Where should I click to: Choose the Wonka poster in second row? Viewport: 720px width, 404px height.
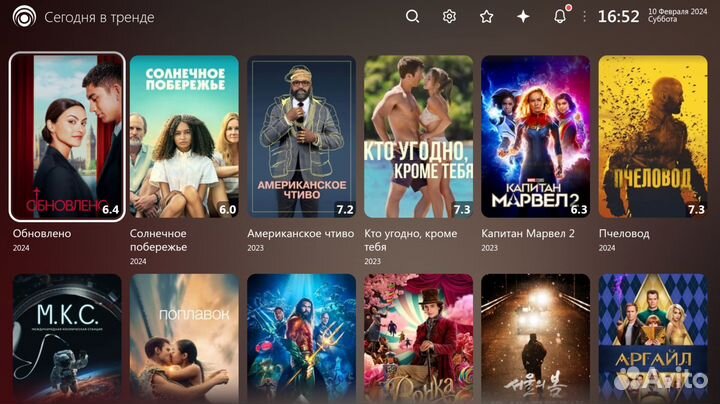pyautogui.click(x=419, y=338)
